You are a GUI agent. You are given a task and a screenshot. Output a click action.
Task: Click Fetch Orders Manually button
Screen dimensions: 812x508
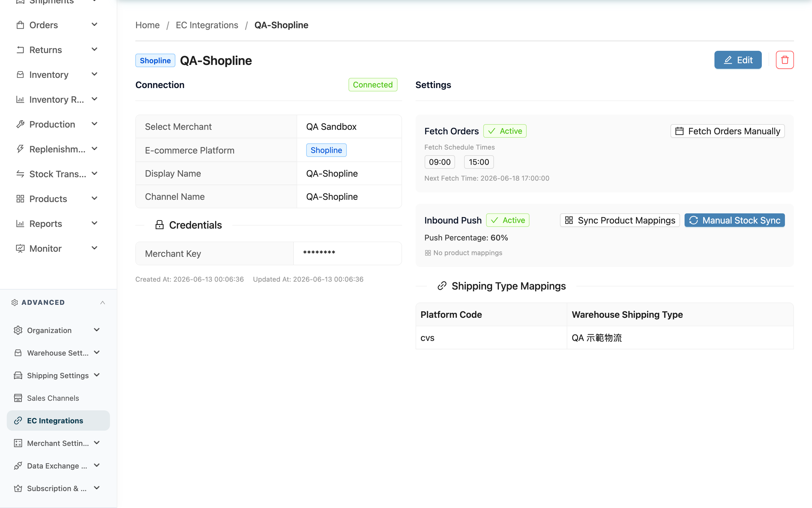click(727, 131)
